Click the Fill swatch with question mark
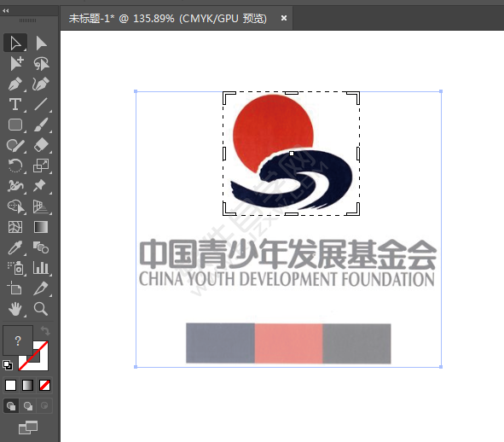Image resolution: width=504 pixels, height=442 pixels. [18, 340]
